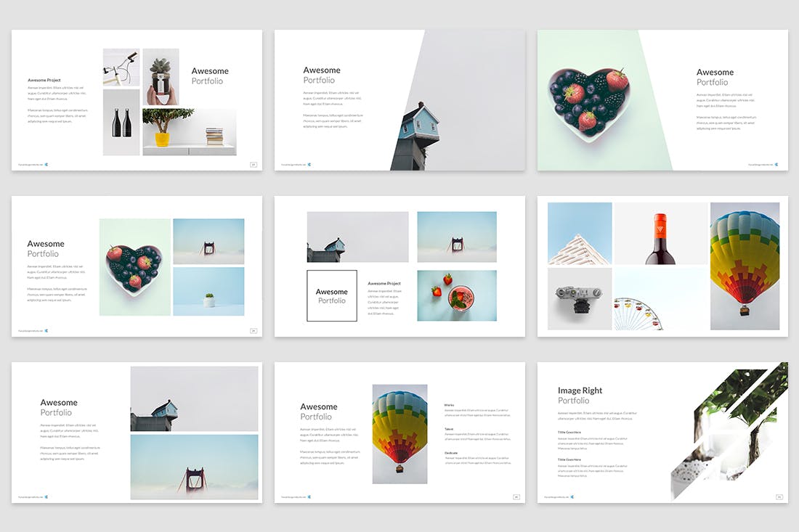799x532 pixels.
Task: Click the two black wine bottles photo
Action: (121, 122)
